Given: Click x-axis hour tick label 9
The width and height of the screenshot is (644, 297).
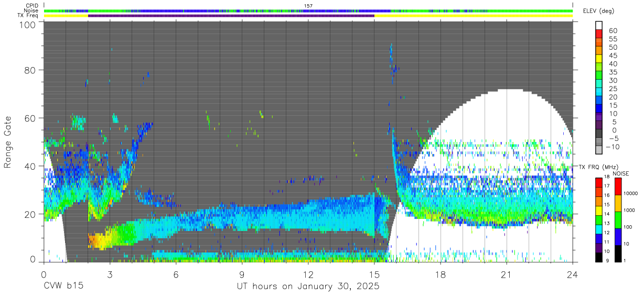Looking at the screenshot, I should click(242, 274).
